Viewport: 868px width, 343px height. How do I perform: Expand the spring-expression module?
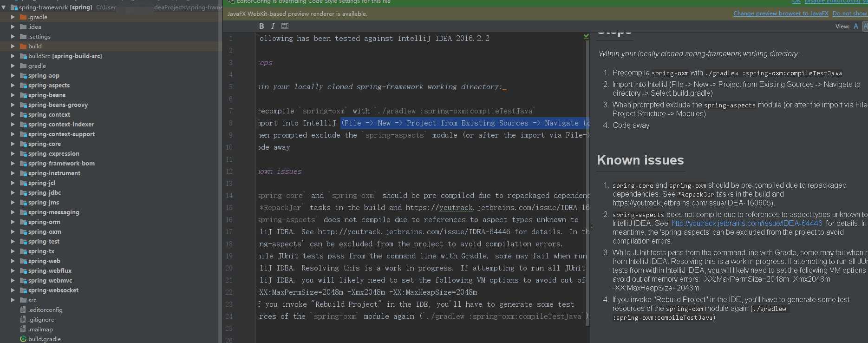tap(13, 154)
